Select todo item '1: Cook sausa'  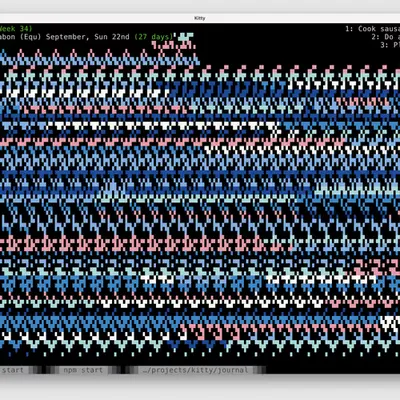[x=372, y=29]
